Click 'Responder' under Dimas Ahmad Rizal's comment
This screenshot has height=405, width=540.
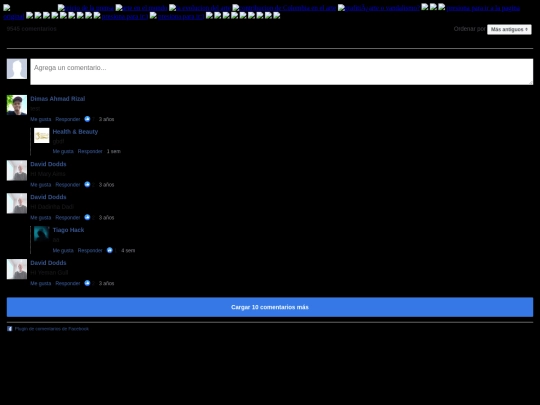68,119
